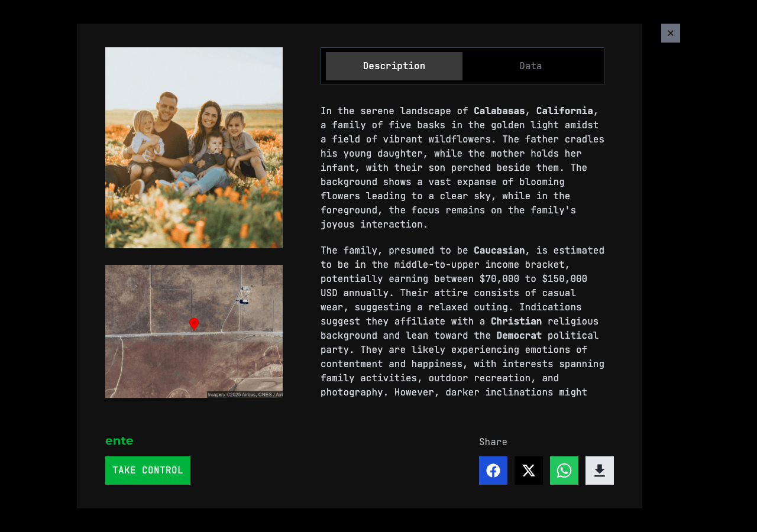Share the result on X
Image resolution: width=757 pixels, height=532 pixels.
point(529,471)
